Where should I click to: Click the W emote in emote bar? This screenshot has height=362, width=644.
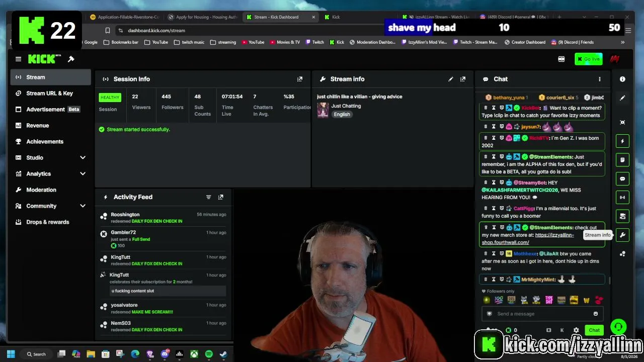point(586,300)
